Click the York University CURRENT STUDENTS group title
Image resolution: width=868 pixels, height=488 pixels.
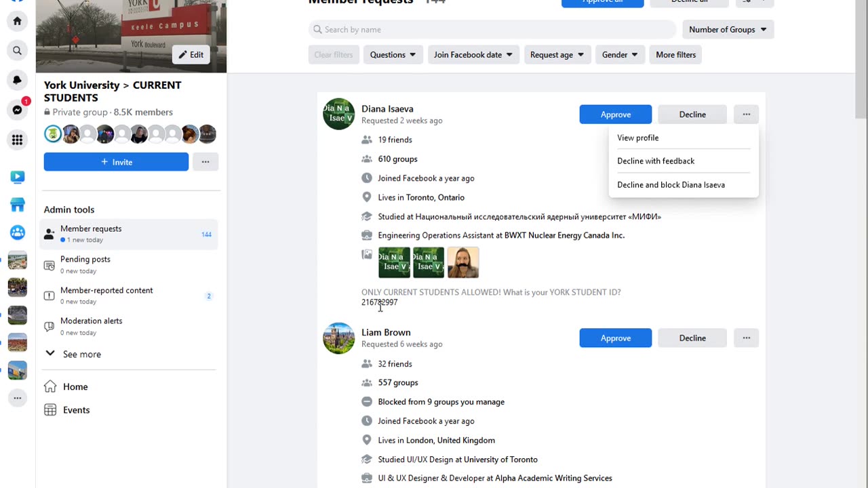(113, 91)
